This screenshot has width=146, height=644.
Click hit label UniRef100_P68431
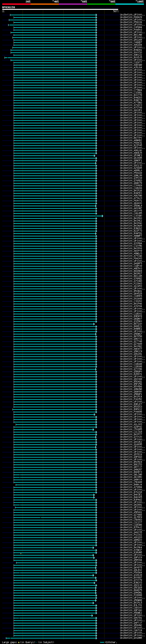tap(131, 143)
